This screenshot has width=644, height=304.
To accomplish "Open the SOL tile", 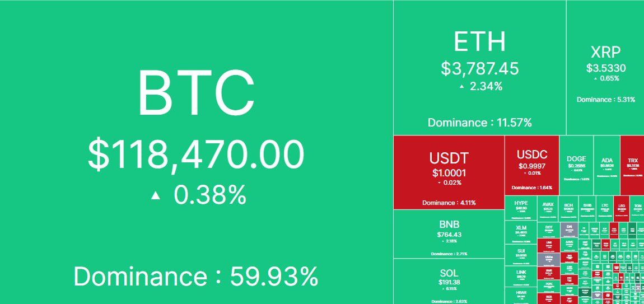I will click(x=449, y=282).
